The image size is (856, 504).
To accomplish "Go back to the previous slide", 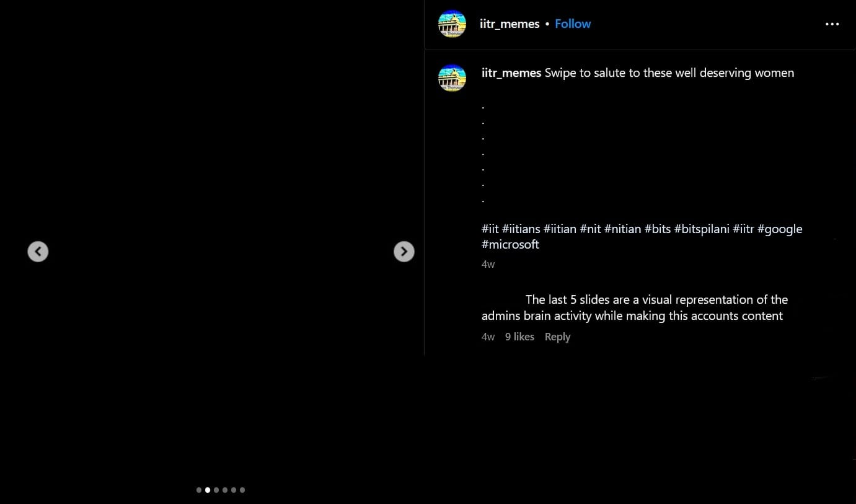I will click(38, 251).
